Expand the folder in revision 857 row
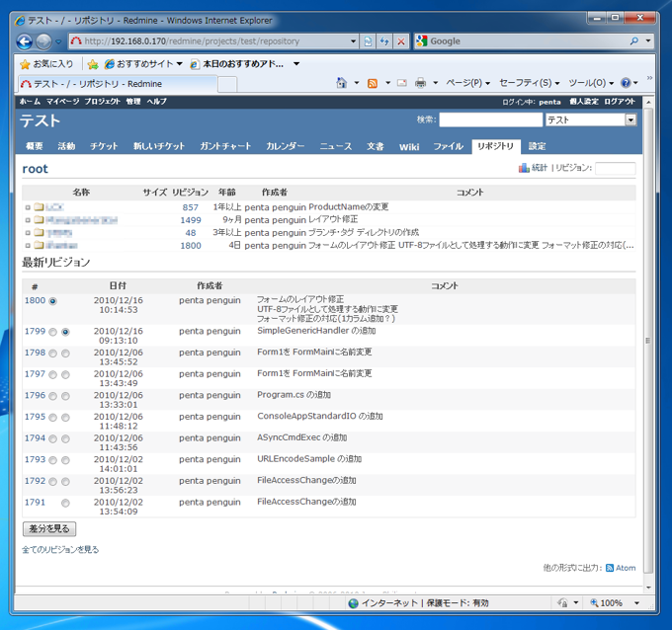672x630 pixels. (28, 207)
